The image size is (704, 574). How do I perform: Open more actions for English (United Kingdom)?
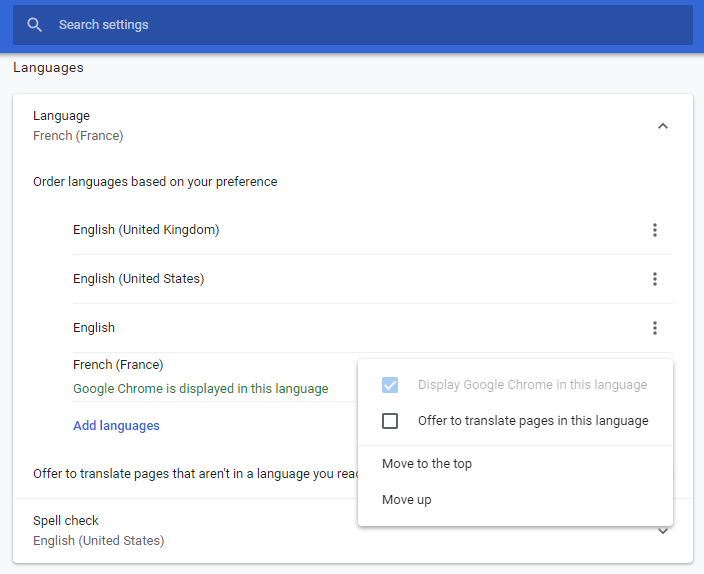[655, 230]
